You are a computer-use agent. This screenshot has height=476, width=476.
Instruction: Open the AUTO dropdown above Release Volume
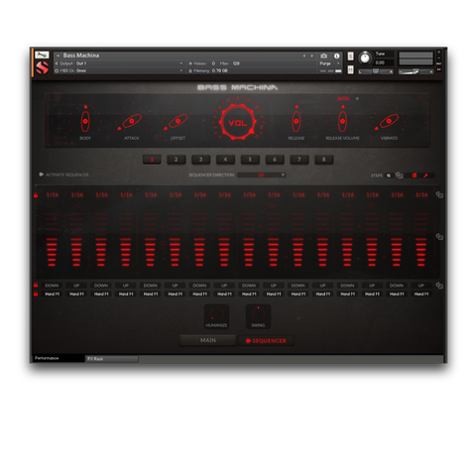pyautogui.click(x=348, y=98)
